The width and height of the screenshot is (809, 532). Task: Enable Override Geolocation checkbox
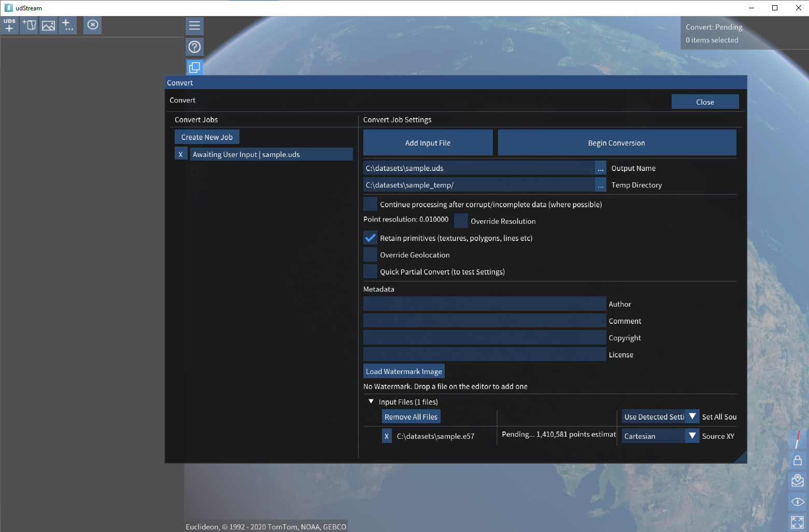371,255
